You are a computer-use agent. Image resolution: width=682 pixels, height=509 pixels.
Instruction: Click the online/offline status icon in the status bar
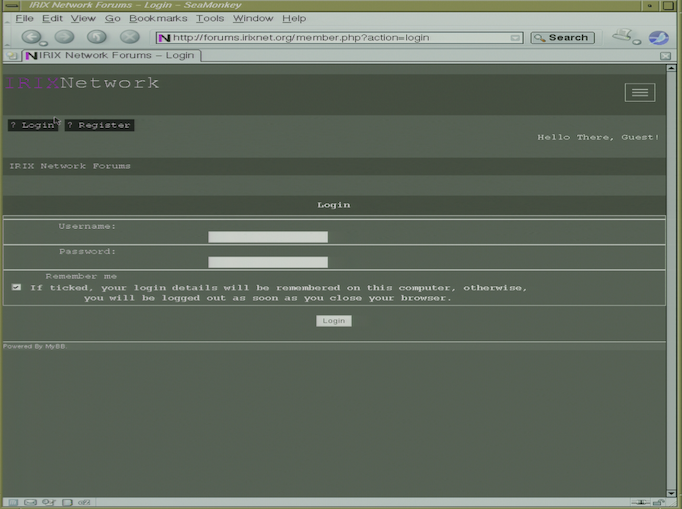pos(641,502)
